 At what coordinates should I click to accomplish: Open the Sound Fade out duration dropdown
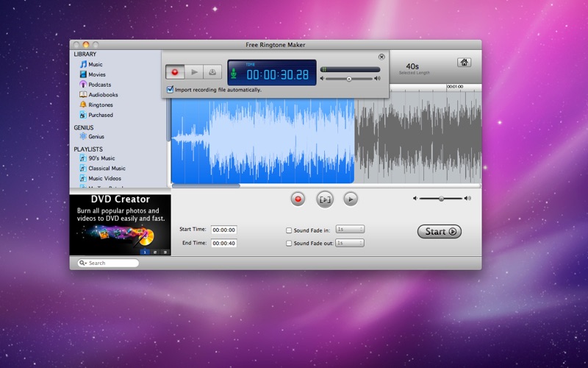[x=350, y=243]
